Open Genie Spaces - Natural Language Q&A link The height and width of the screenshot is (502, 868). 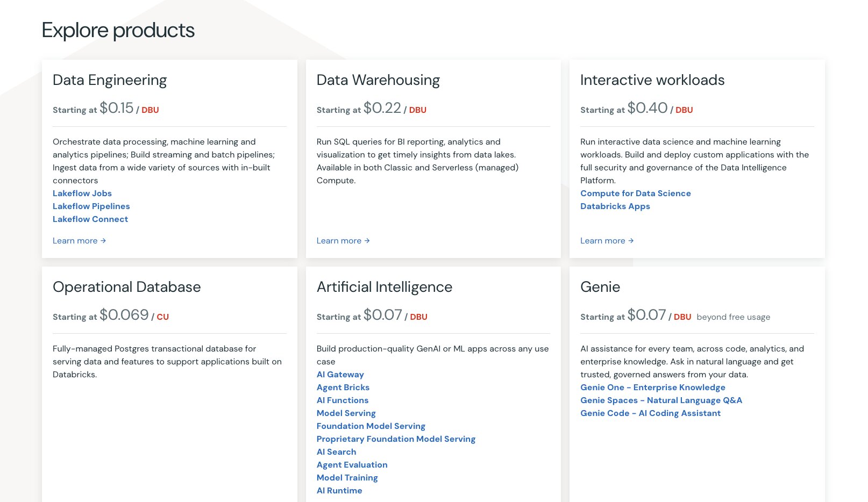coord(661,400)
